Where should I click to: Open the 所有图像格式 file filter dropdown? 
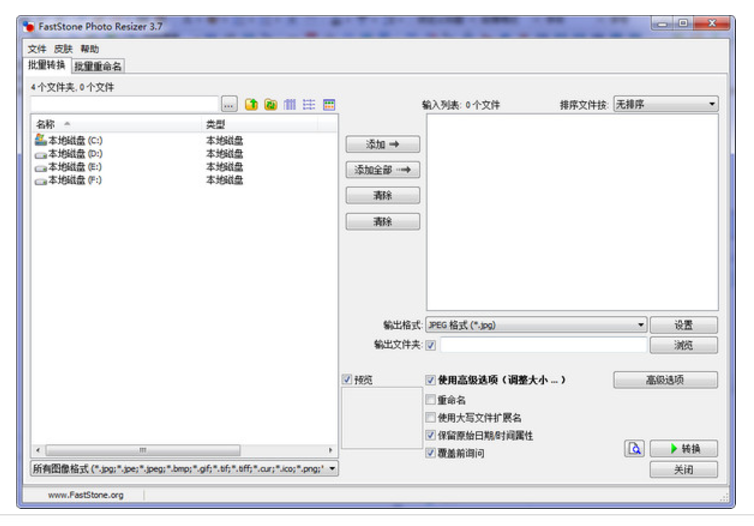[185, 468]
